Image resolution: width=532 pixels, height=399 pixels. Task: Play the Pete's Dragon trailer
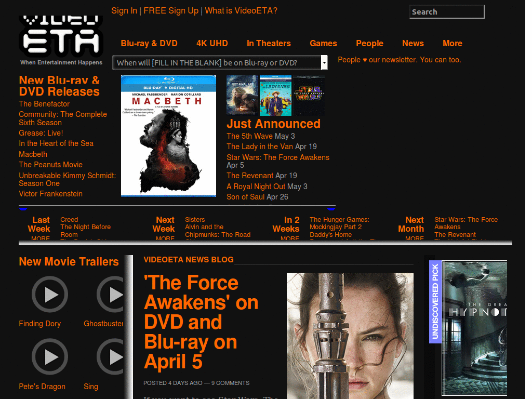coord(50,356)
